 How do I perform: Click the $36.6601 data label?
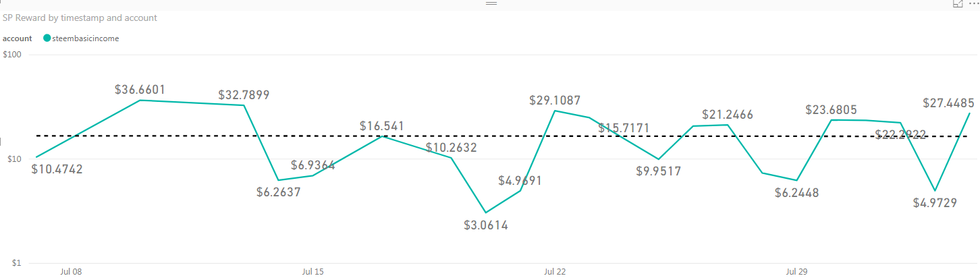point(140,90)
